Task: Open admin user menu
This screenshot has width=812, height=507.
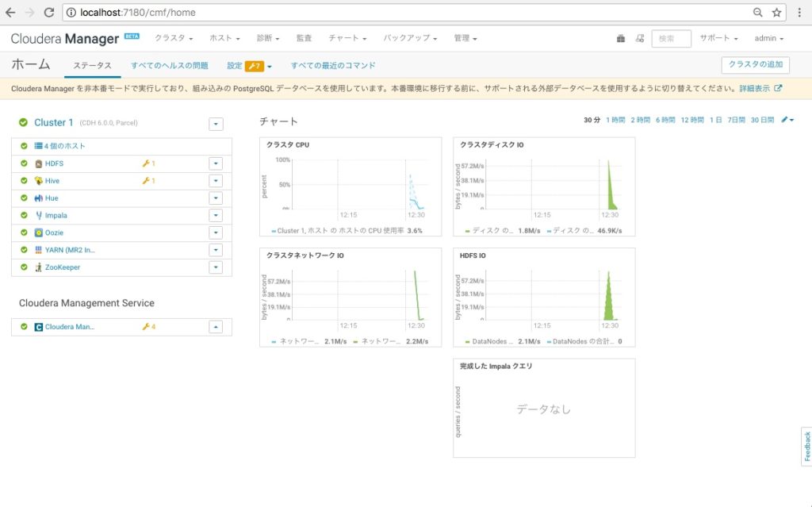Action: (x=768, y=38)
